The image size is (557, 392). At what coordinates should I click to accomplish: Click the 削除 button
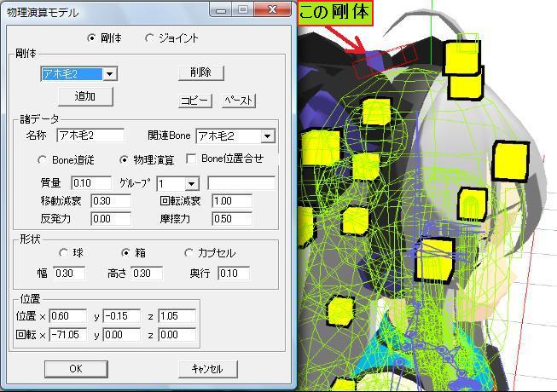pos(201,72)
